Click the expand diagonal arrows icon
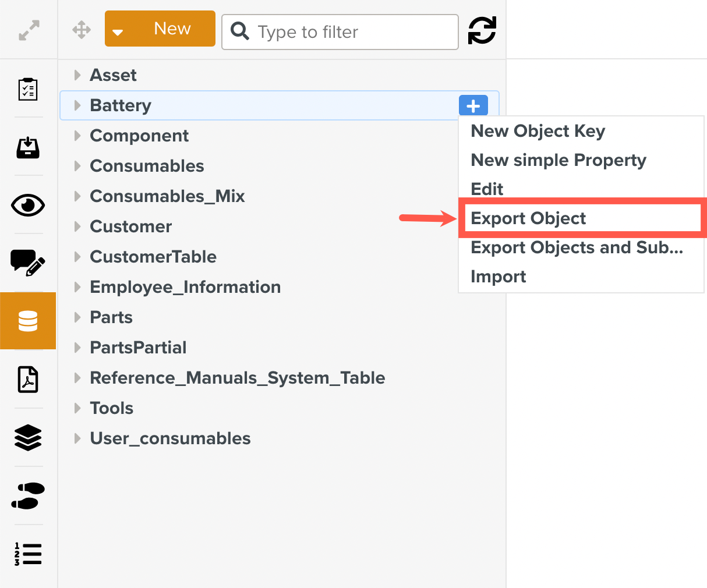707x588 pixels. pyautogui.click(x=29, y=30)
